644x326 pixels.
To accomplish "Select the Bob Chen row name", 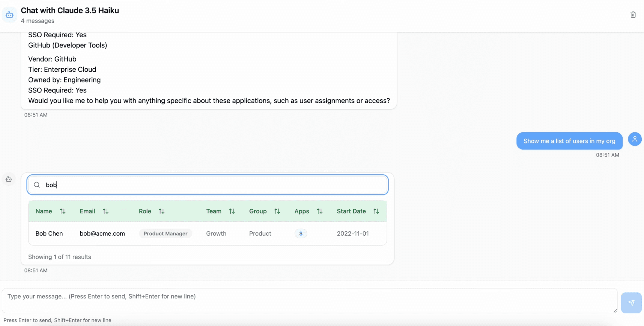I will 49,234.
